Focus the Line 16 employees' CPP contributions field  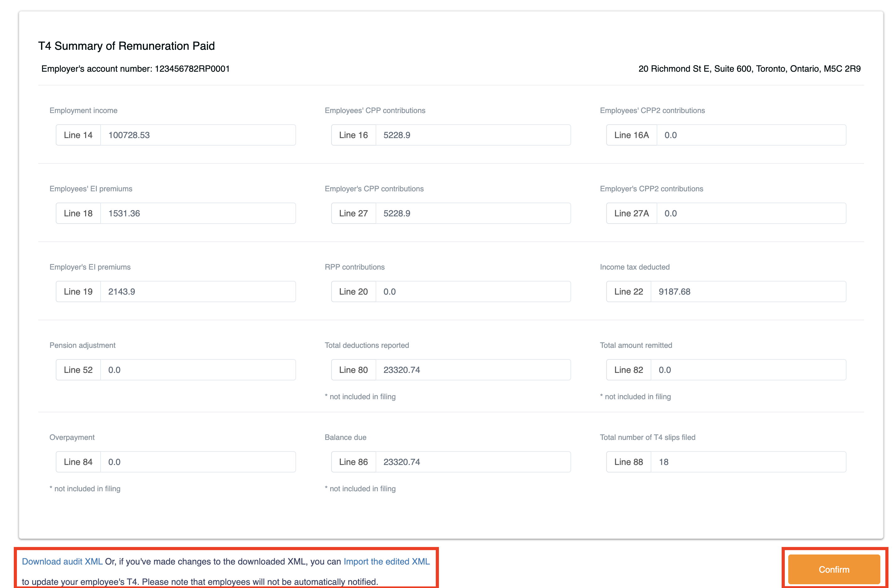coord(473,135)
